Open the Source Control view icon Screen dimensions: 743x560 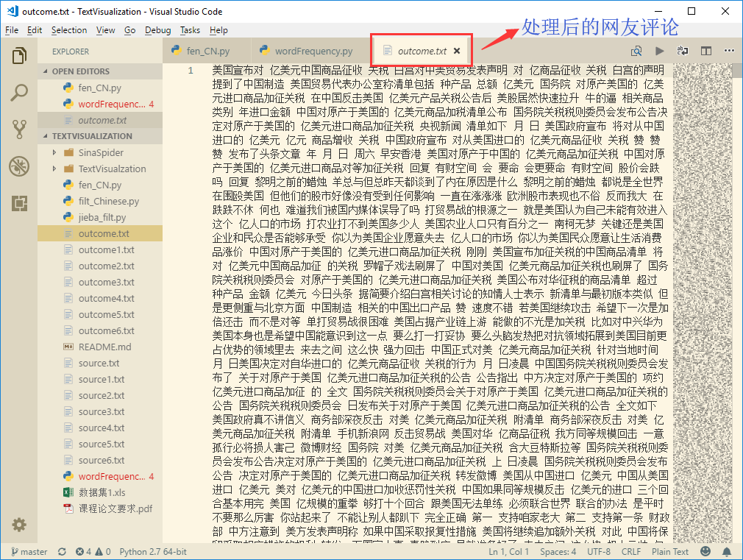(x=19, y=130)
